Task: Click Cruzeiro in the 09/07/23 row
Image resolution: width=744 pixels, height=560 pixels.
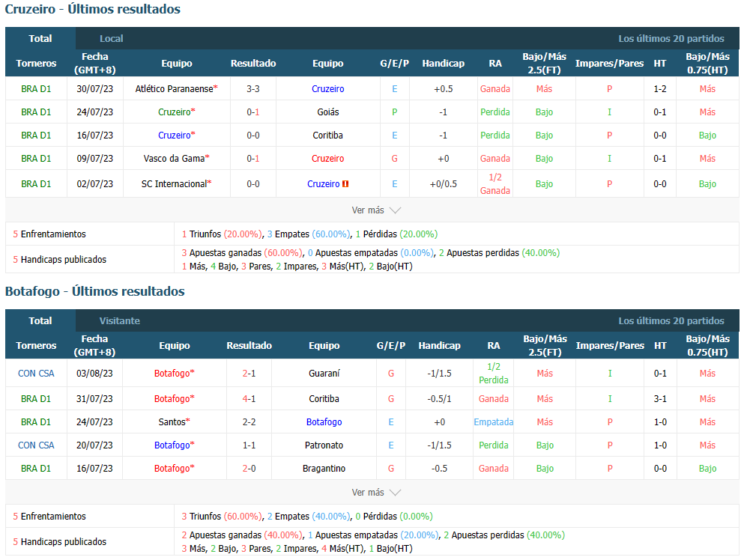Action: 328,159
